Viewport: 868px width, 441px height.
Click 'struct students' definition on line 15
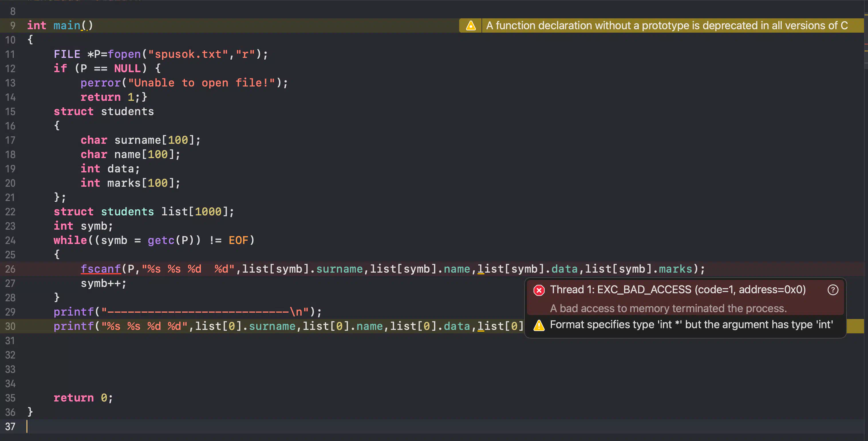tap(104, 112)
